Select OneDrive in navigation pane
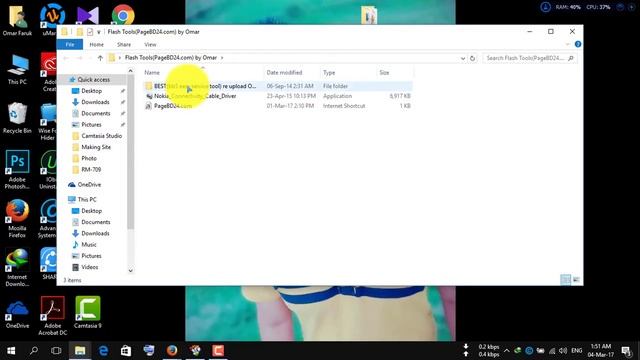This screenshot has height=360, width=640. (89, 184)
